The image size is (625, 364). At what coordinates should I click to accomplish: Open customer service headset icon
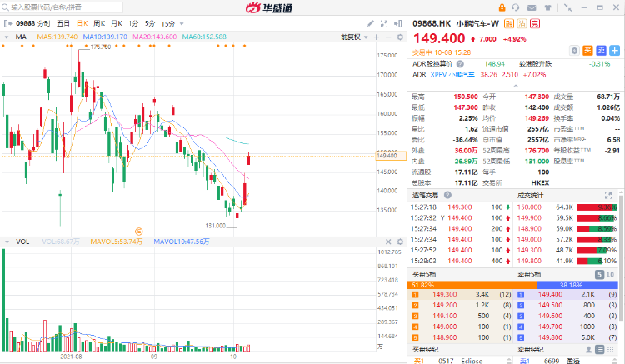(516, 7)
